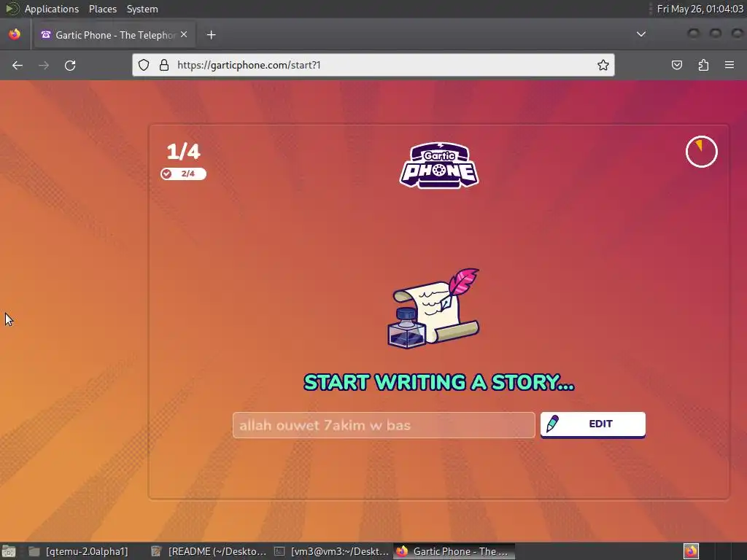Click the Gartic Phone logo
Screen dimensions: 747x560
(x=439, y=165)
